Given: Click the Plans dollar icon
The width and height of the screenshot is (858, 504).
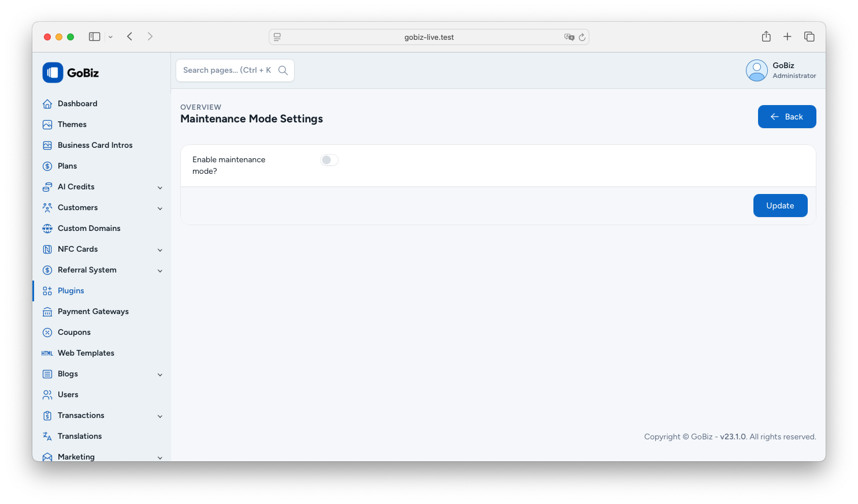Looking at the screenshot, I should [47, 166].
